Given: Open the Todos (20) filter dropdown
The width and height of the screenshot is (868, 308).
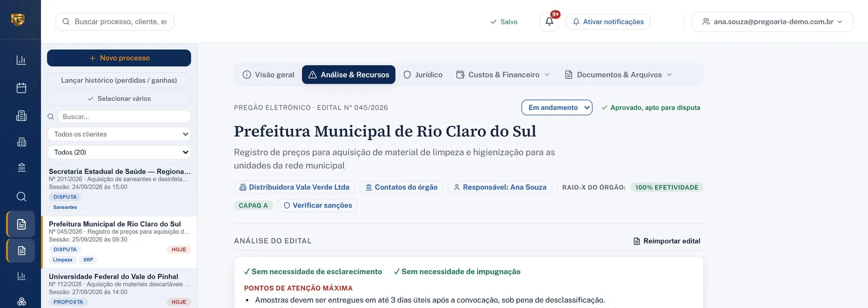Looking at the screenshot, I should (x=119, y=152).
